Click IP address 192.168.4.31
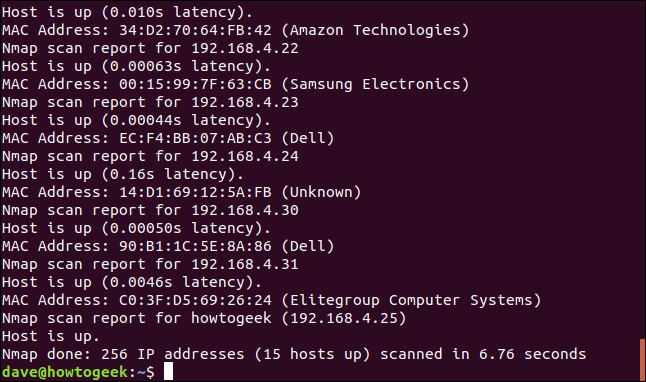 245,264
